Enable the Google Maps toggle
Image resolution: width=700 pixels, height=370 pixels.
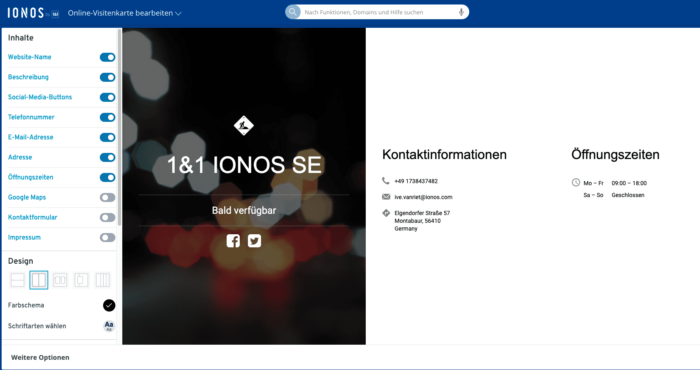tap(108, 197)
